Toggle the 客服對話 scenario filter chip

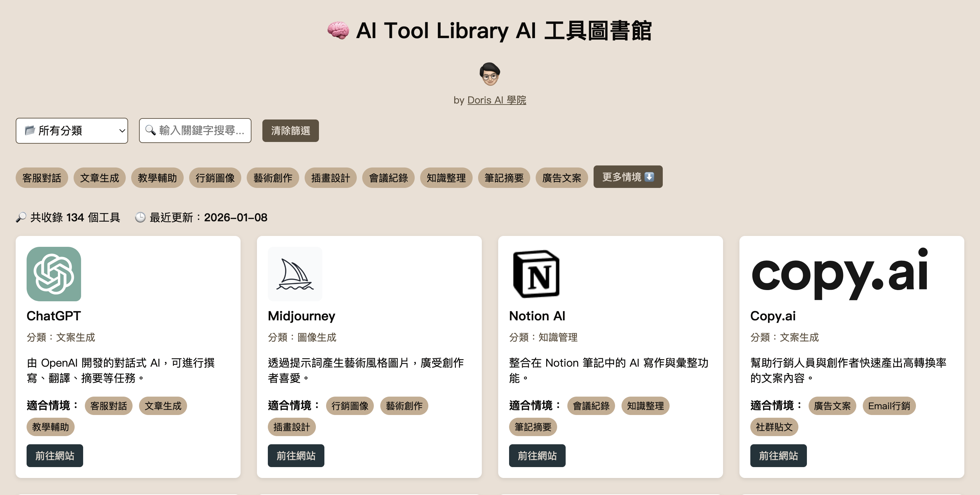pyautogui.click(x=42, y=178)
